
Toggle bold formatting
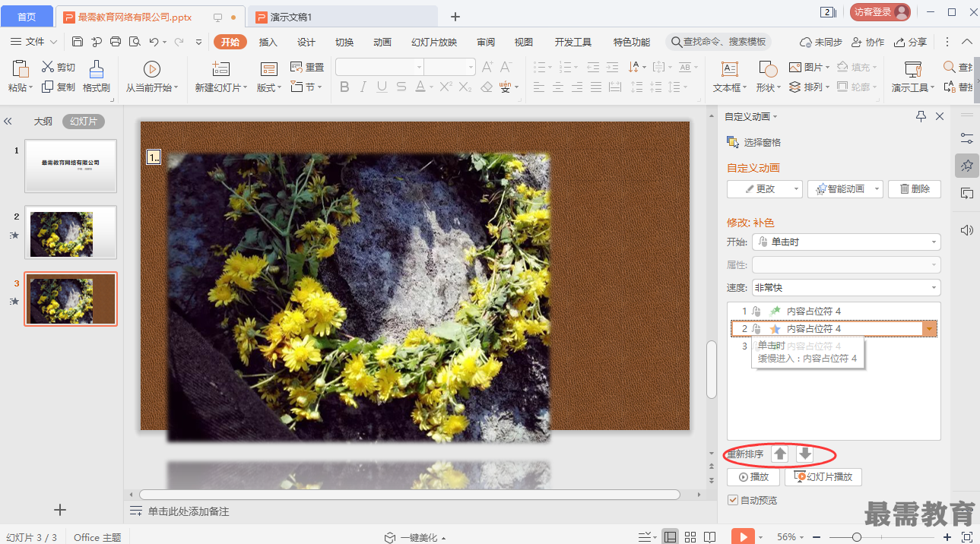[344, 87]
